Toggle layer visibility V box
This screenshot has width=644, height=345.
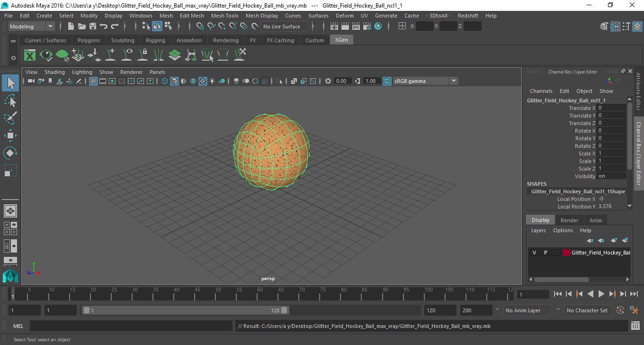point(534,253)
